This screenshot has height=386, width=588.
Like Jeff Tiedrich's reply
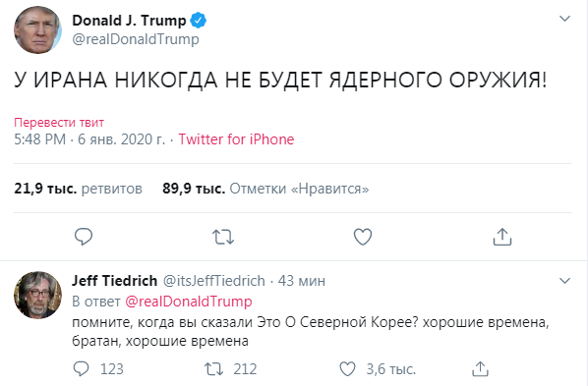coord(347,369)
